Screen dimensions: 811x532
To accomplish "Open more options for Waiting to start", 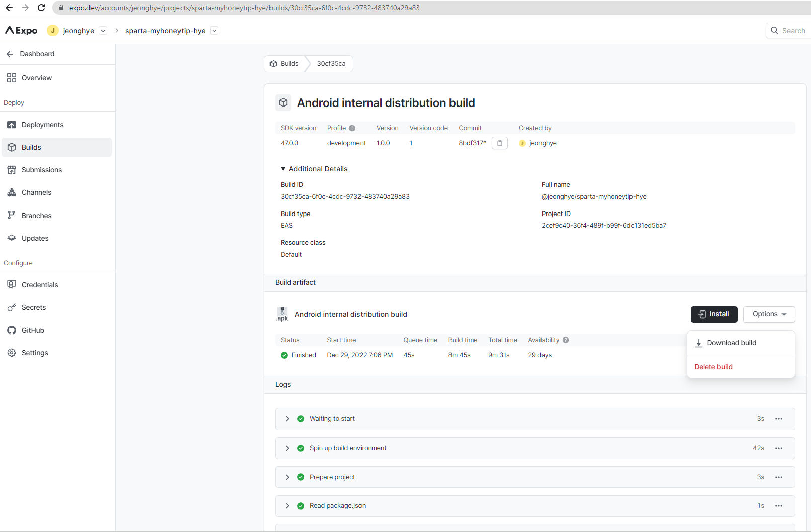I will [x=779, y=419].
